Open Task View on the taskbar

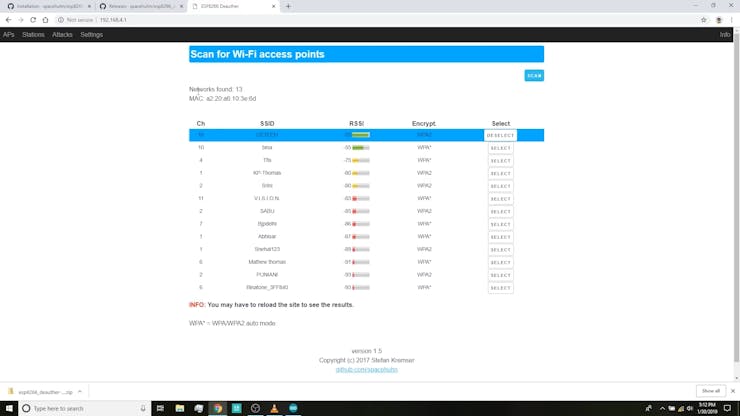coord(160,408)
